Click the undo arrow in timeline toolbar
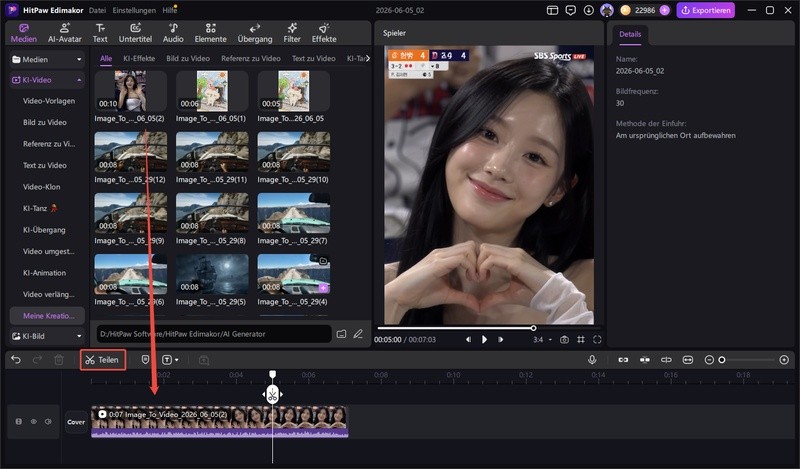Screen dimensions: 800x469 click(x=16, y=360)
